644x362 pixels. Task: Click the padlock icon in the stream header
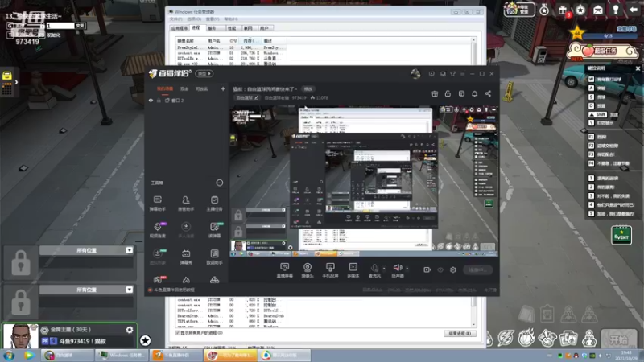click(x=448, y=93)
